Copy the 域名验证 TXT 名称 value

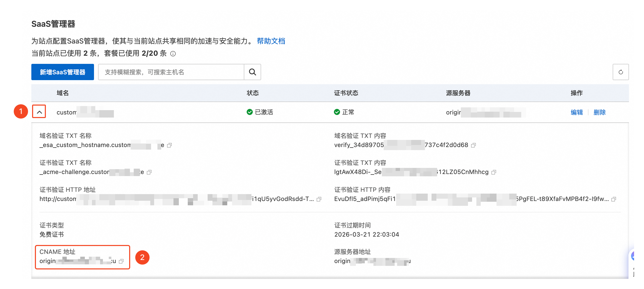[x=169, y=145]
